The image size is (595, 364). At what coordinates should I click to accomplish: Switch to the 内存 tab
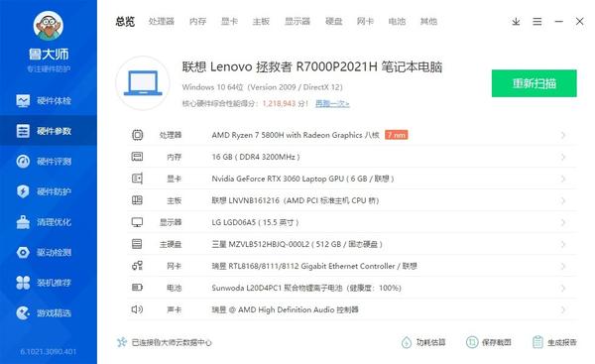(198, 21)
